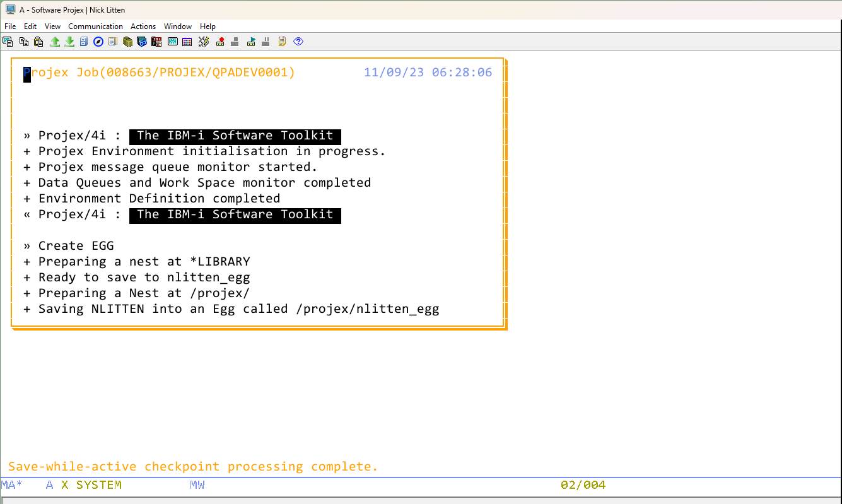This screenshot has width=842, height=504.
Task: Click the 11/09/23 06:28:06 timestamp
Action: pyautogui.click(x=428, y=73)
